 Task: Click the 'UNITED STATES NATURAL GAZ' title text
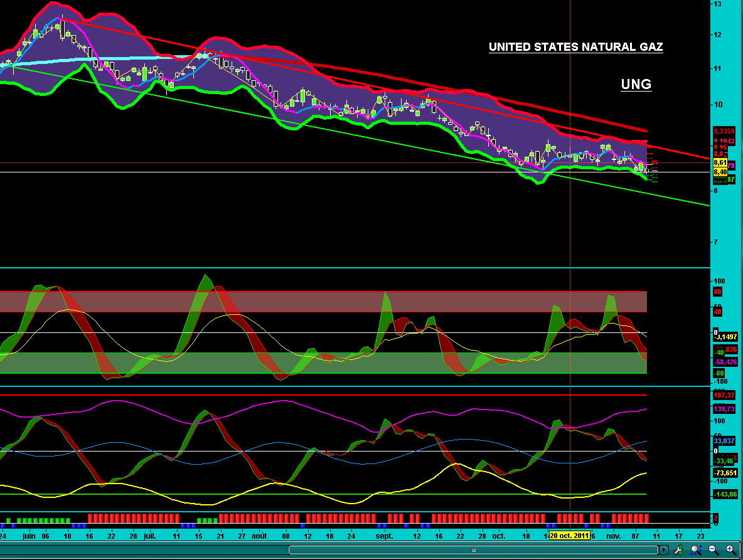click(575, 47)
